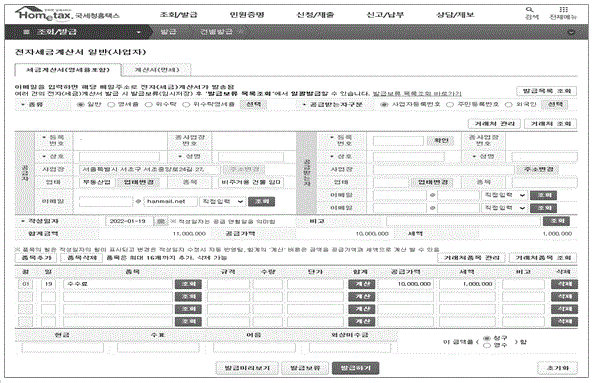Screen dimensions: 593x383
Task: Click the 발급미리보기 button
Action: [247, 368]
